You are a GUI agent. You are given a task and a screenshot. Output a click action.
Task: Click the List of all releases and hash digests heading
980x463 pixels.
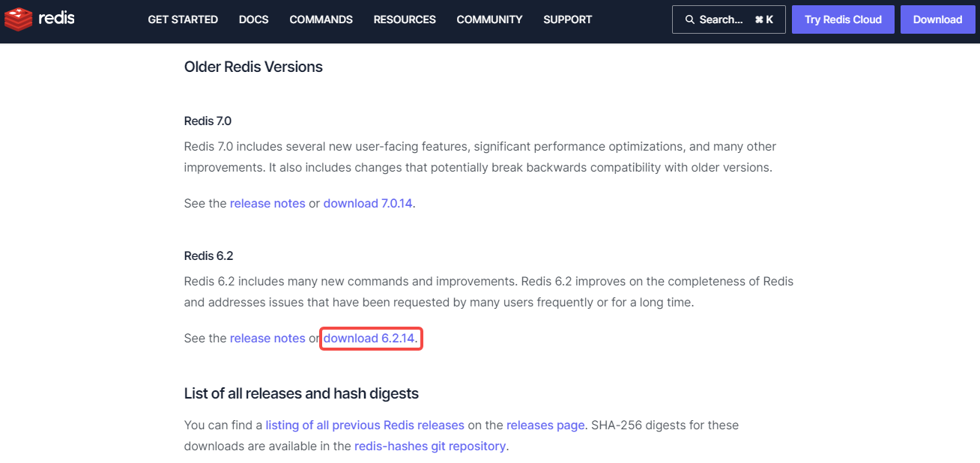tap(301, 393)
